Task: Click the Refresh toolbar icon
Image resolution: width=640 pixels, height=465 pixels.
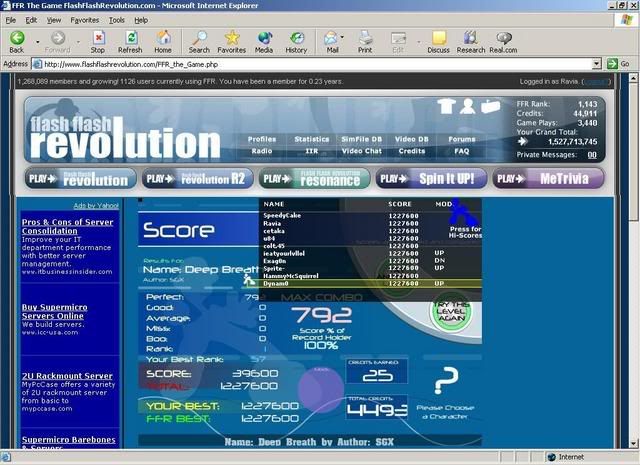Action: pos(129,41)
